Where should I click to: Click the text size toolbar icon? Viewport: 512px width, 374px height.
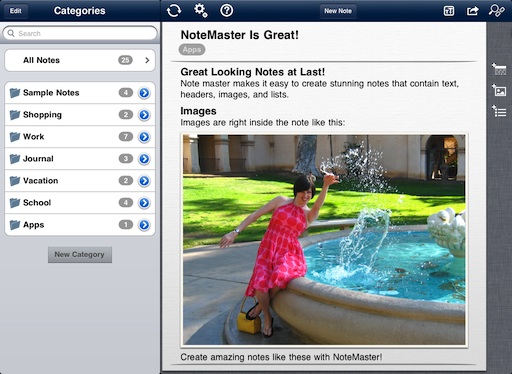pyautogui.click(x=449, y=11)
